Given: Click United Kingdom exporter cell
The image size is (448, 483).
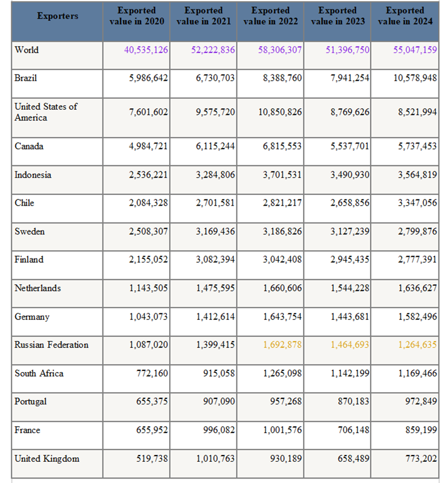Looking at the screenshot, I should click(47, 459).
